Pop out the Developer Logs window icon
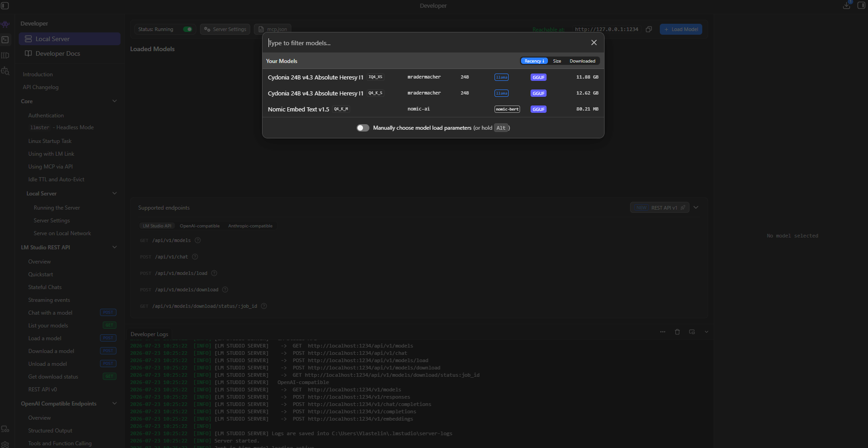The image size is (868, 448). [x=692, y=332]
